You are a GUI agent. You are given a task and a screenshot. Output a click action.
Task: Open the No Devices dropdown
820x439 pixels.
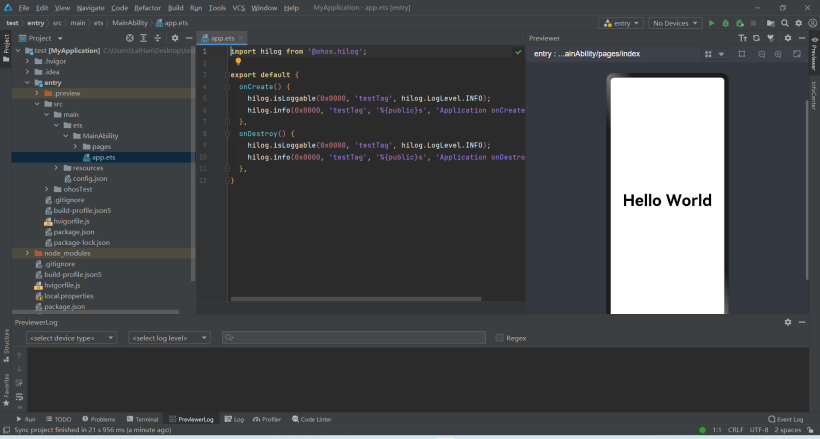pyautogui.click(x=674, y=23)
